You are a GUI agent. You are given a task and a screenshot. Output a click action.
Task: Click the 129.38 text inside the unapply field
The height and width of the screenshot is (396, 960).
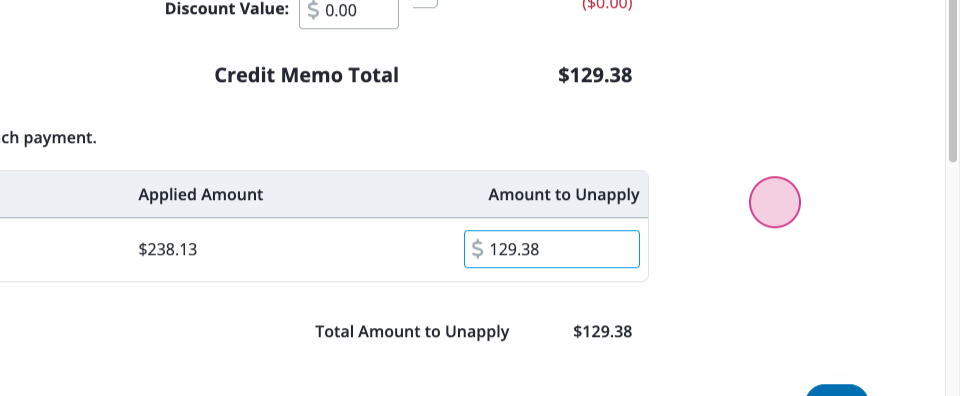[514, 250]
